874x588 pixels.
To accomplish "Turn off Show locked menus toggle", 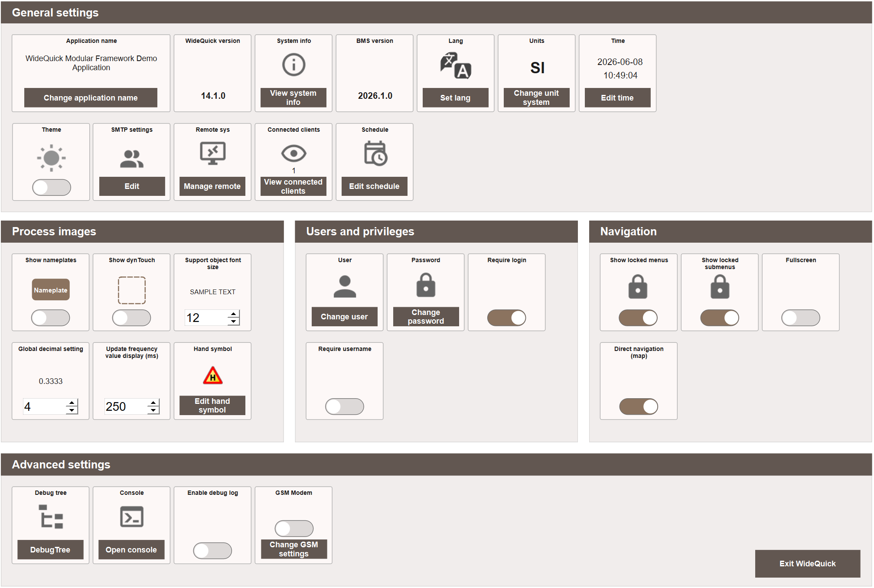I will click(x=638, y=318).
